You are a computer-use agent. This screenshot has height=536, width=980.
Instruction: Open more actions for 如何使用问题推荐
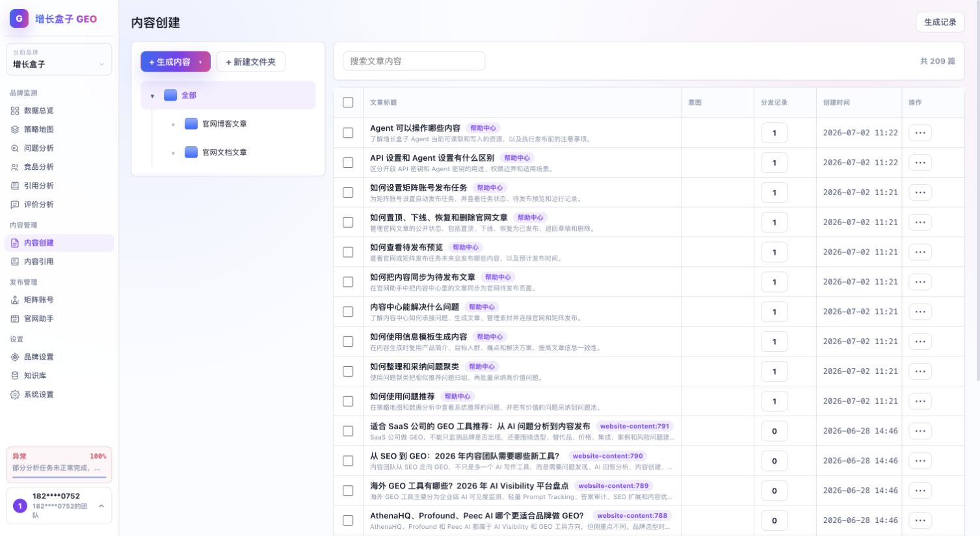920,401
